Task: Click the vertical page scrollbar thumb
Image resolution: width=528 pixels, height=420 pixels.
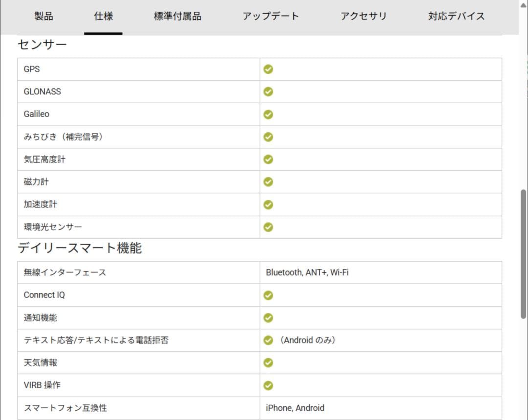Action: click(524, 254)
